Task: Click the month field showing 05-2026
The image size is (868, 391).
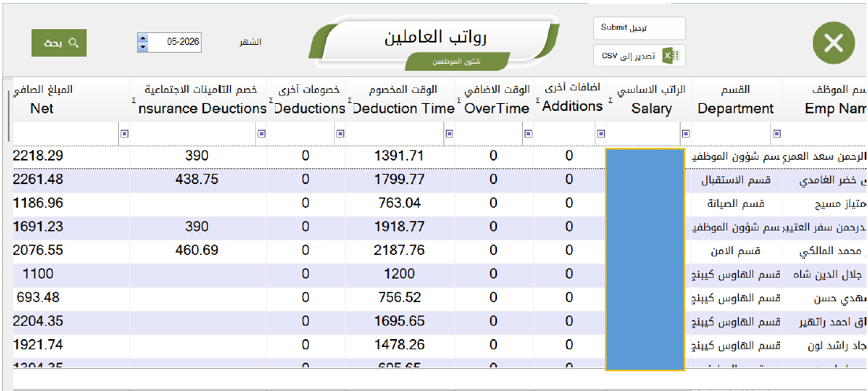Action: (174, 42)
